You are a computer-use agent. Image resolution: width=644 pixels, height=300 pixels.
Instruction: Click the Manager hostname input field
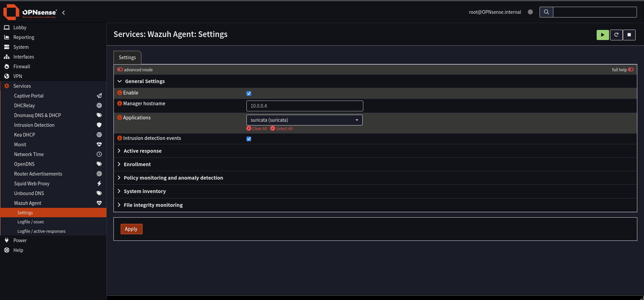pos(305,106)
